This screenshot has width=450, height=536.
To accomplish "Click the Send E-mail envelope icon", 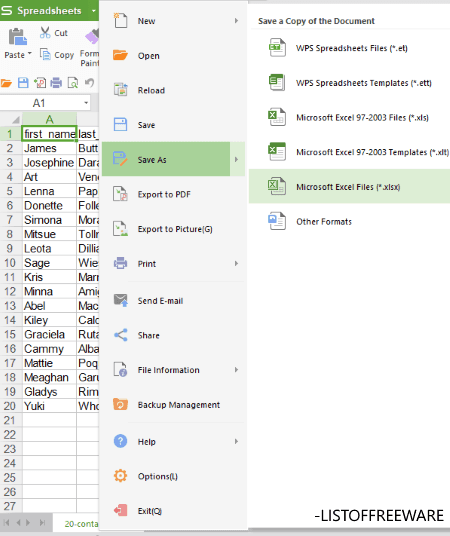I will (x=121, y=300).
